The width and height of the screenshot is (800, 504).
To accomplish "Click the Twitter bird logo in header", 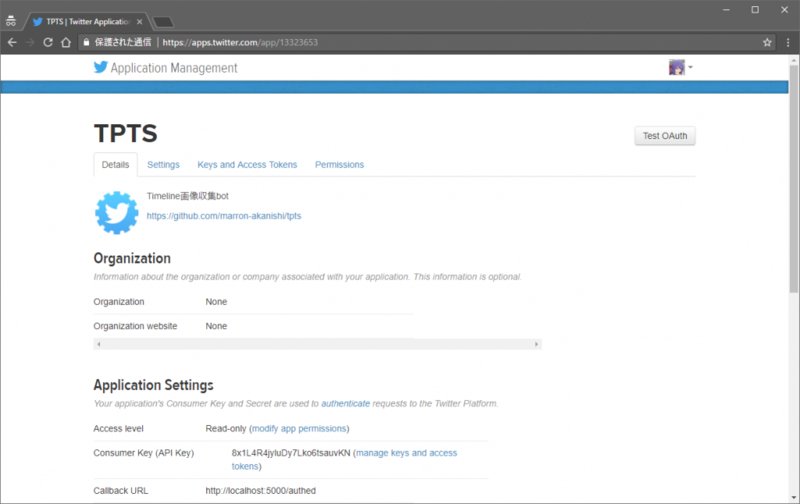I will click(x=101, y=67).
